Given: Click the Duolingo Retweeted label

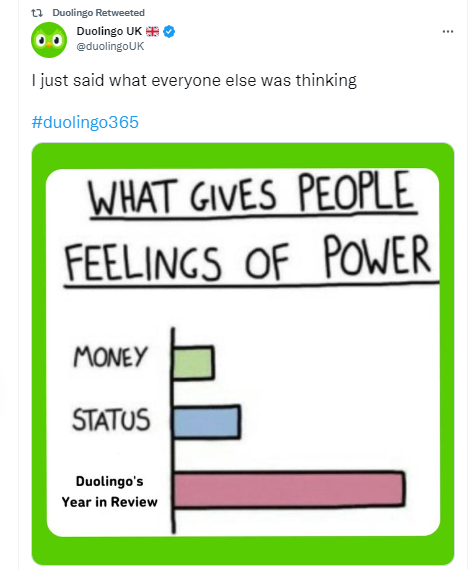Looking at the screenshot, I should click(x=99, y=13).
